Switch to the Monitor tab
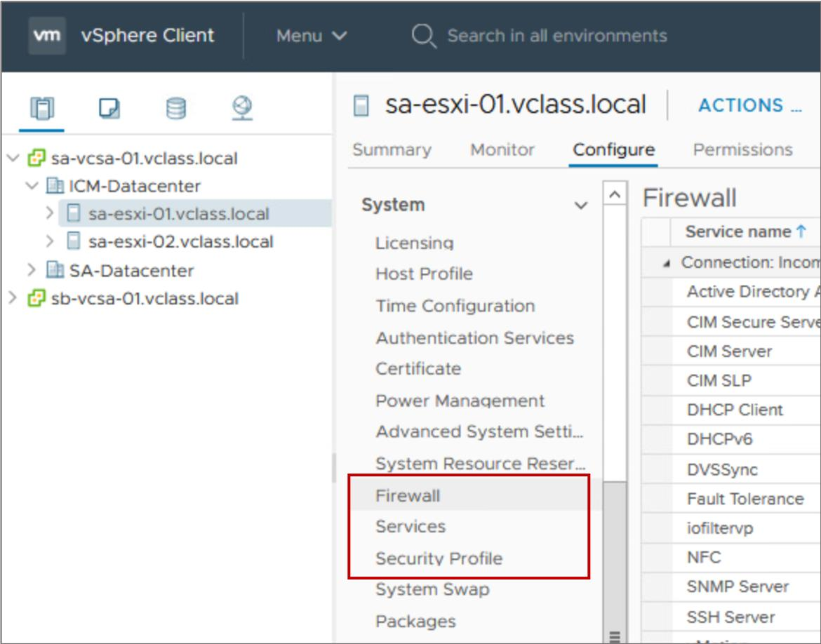This screenshot has width=821, height=644. [502, 149]
